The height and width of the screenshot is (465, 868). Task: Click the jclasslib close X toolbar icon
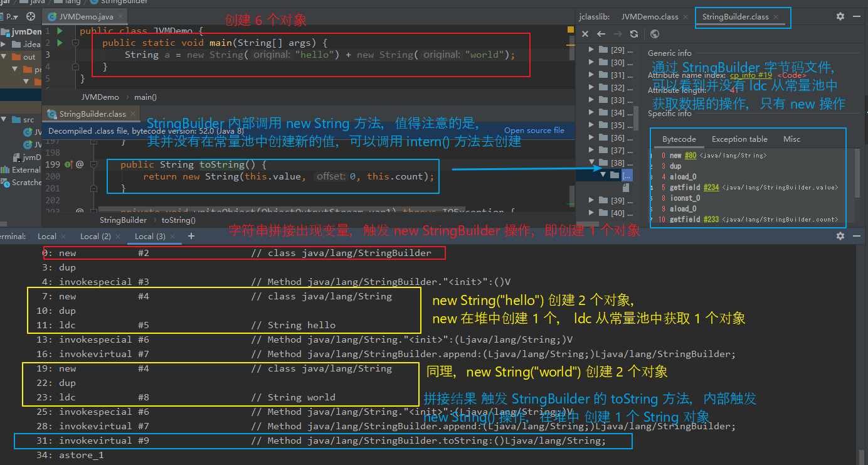[x=585, y=34]
